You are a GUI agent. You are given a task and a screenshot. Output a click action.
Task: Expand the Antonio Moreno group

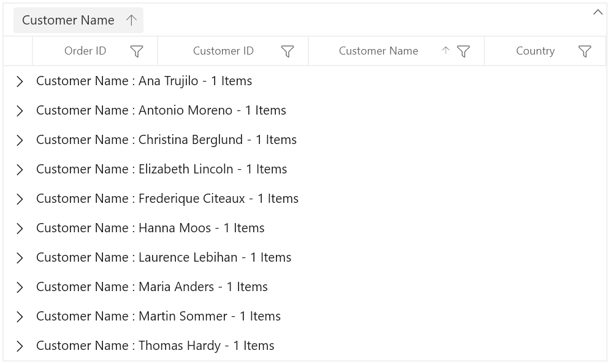pos(20,111)
